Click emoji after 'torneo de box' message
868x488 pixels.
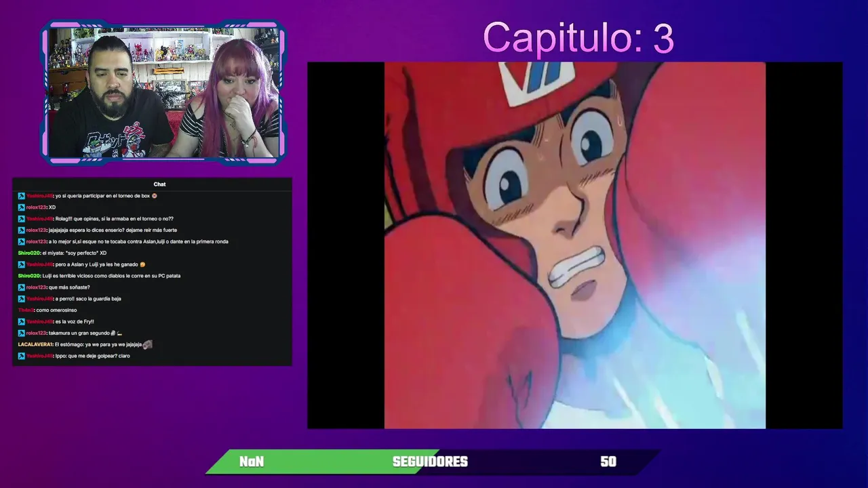tap(155, 196)
